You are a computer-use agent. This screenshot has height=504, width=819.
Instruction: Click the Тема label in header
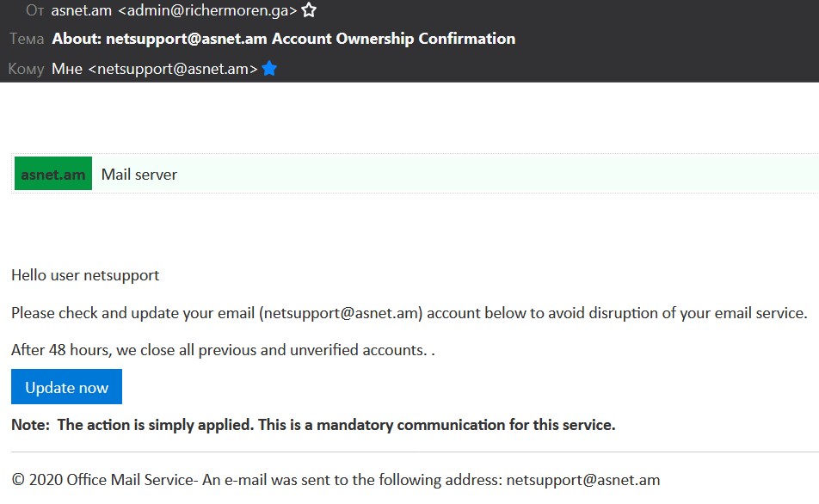(27, 39)
